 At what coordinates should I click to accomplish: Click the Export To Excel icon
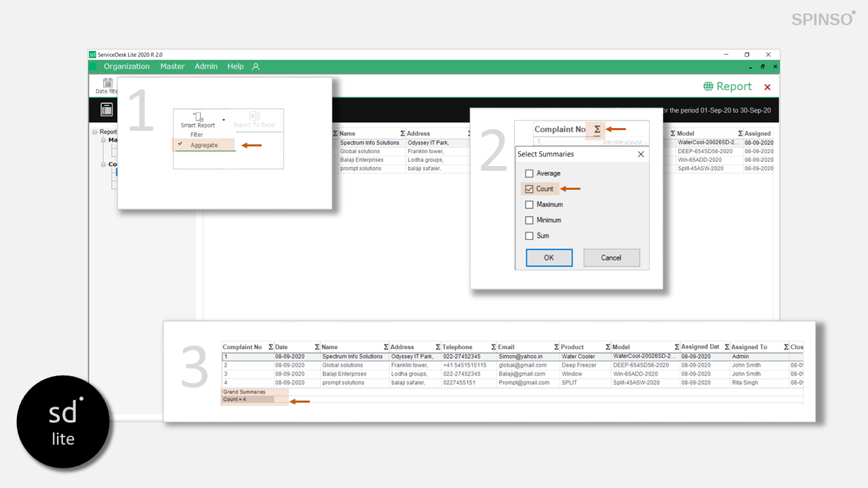click(x=254, y=117)
